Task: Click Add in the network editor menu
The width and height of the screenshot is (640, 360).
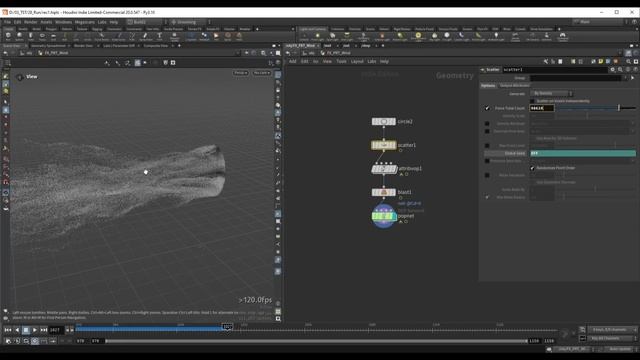Action: point(292,61)
